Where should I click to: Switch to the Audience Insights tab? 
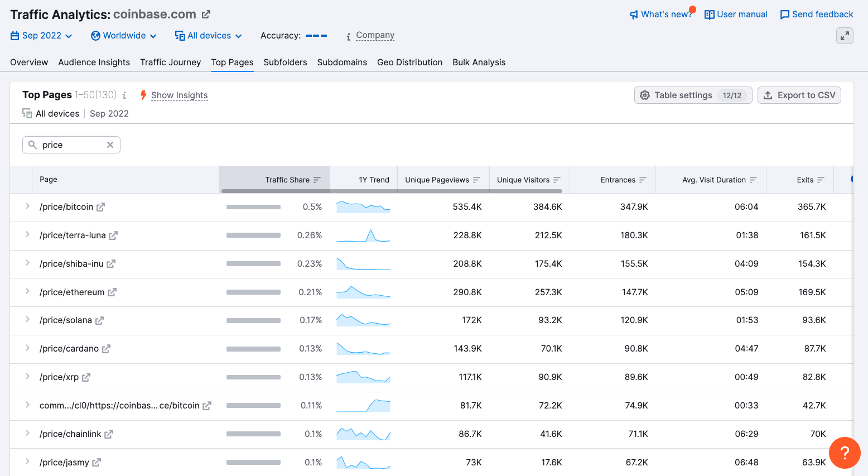94,62
